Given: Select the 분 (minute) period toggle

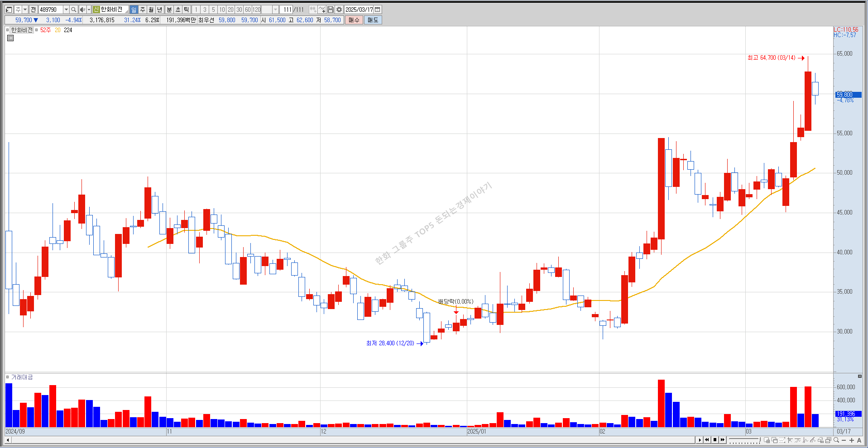Looking at the screenshot, I should tap(169, 10).
